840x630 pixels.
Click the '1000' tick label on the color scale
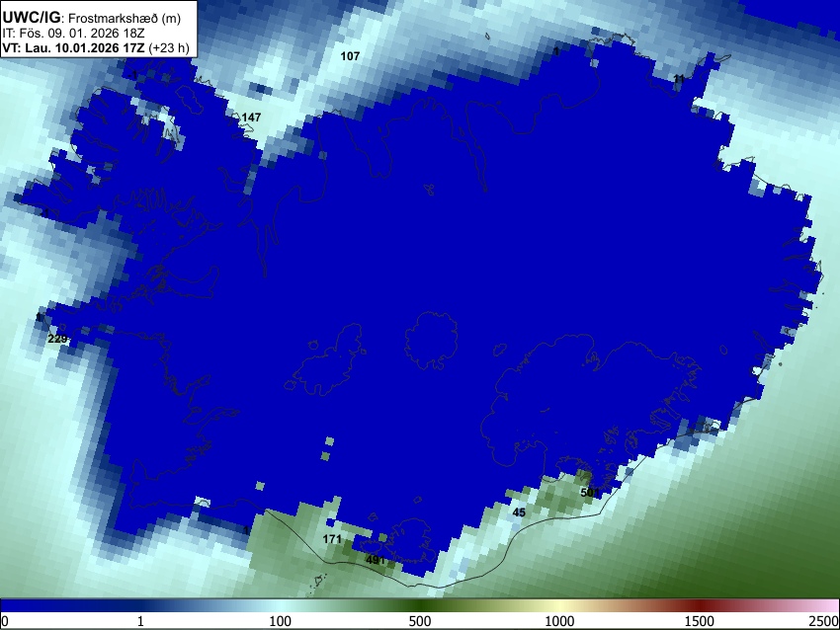pyautogui.click(x=559, y=621)
